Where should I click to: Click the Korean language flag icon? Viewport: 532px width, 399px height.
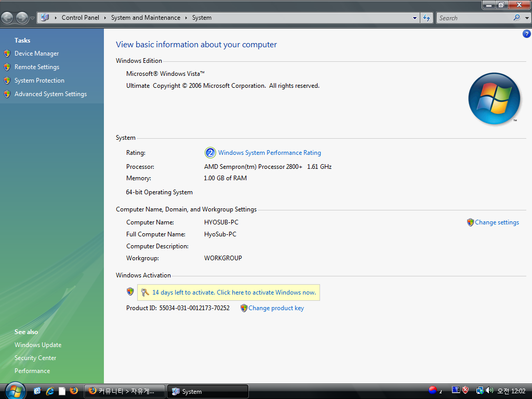tap(432, 390)
